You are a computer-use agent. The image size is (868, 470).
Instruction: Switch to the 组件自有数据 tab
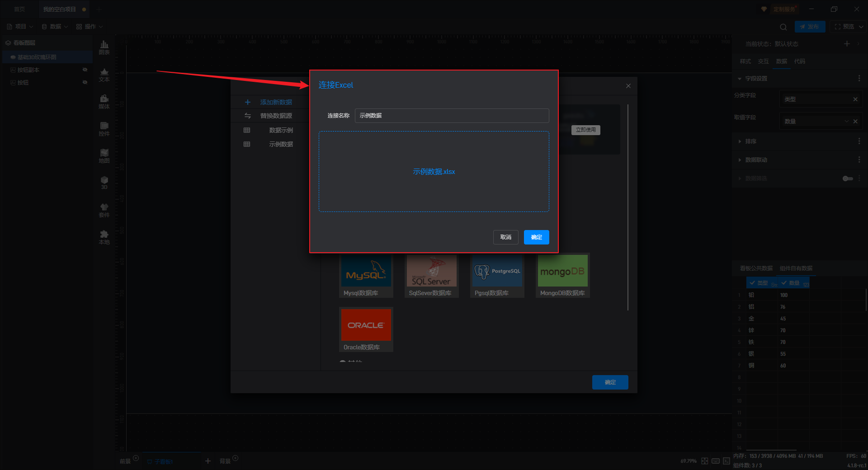coord(796,268)
